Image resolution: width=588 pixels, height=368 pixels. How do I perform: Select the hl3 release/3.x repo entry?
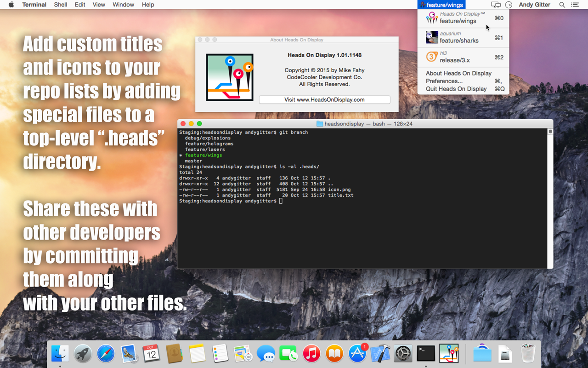coord(463,57)
